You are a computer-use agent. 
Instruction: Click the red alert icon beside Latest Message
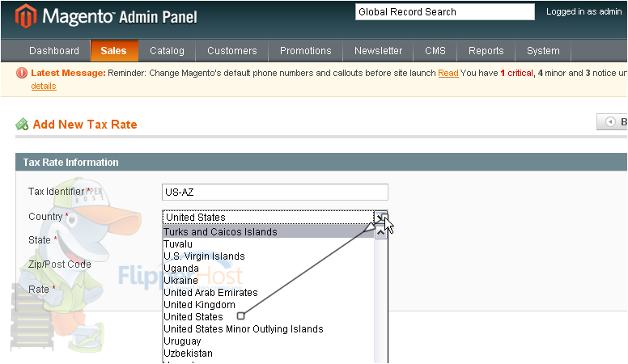click(22, 74)
